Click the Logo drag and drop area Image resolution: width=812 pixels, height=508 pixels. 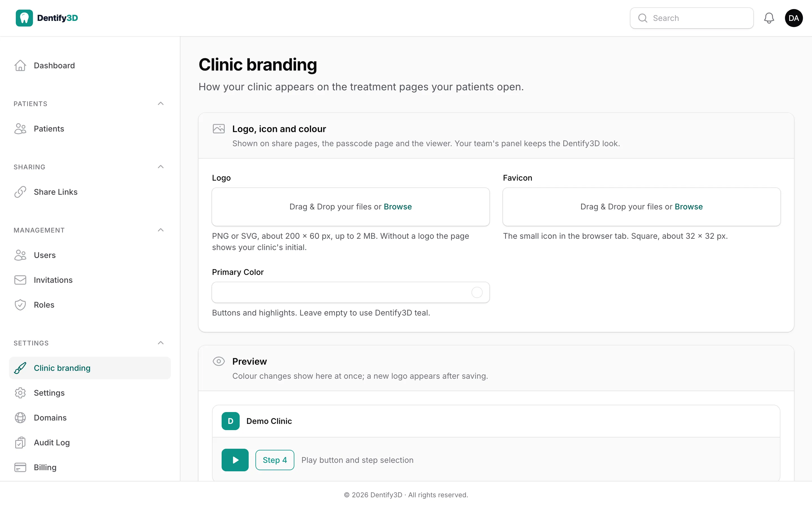pyautogui.click(x=350, y=207)
